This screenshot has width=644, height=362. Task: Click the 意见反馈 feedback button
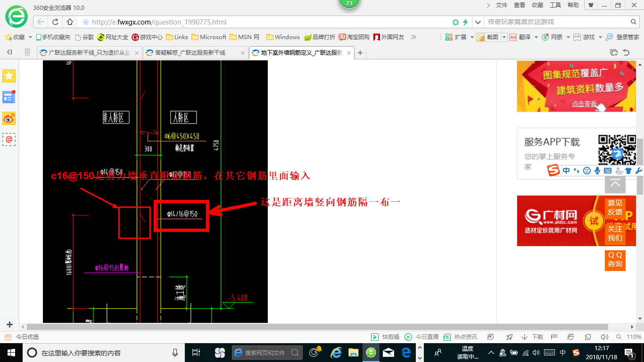tap(615, 207)
